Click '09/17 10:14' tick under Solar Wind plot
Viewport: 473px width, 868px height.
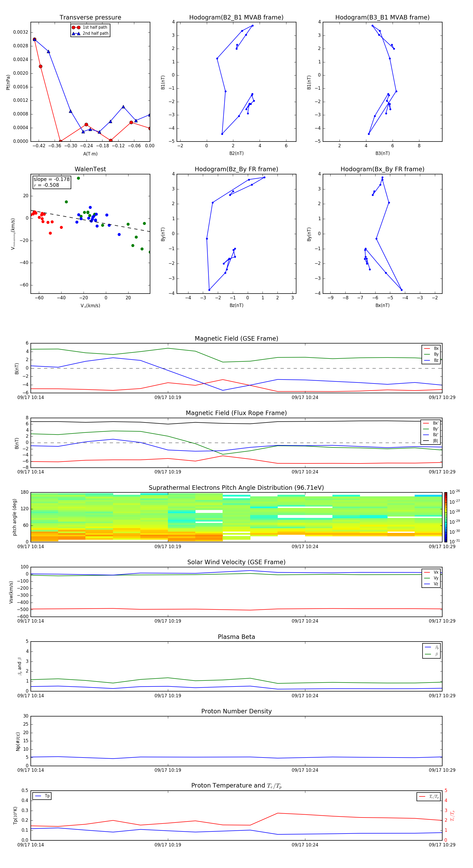pos(31,621)
